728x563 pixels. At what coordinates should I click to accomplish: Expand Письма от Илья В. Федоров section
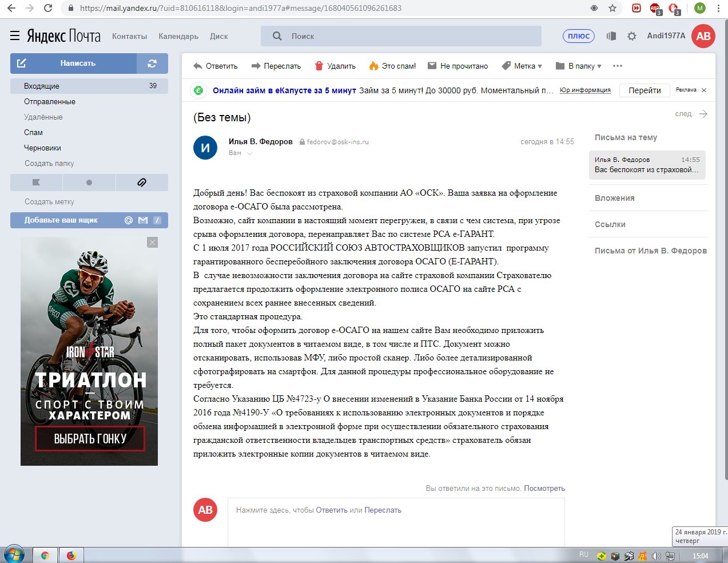[651, 251]
